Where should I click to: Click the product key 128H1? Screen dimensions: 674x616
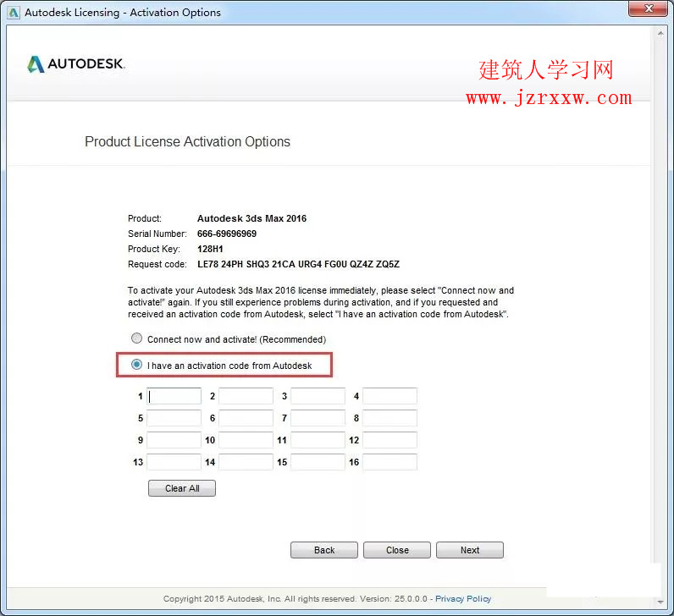click(210, 249)
